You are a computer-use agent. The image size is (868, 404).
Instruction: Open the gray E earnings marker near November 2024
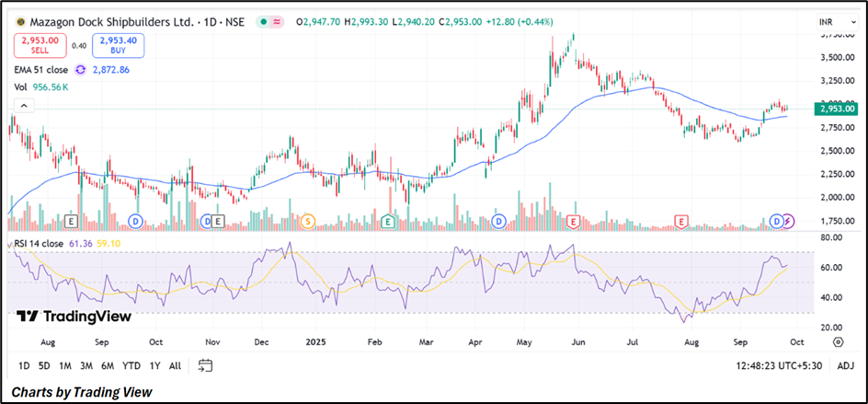point(218,221)
